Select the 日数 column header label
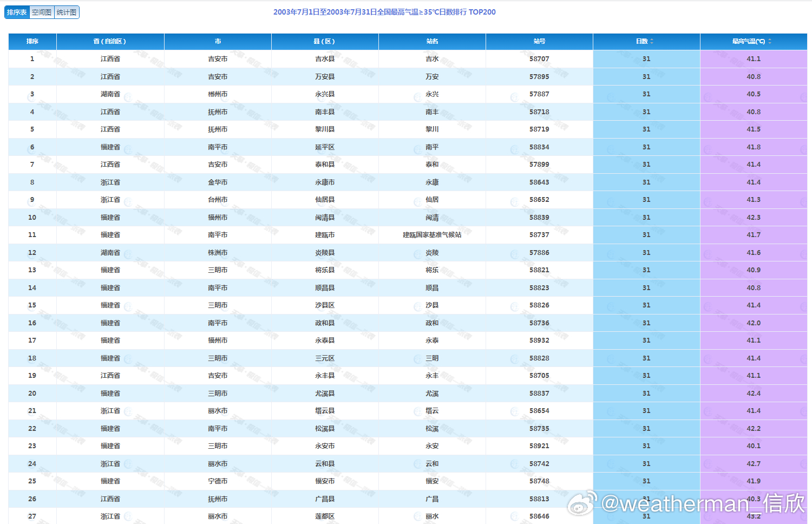 coord(642,41)
